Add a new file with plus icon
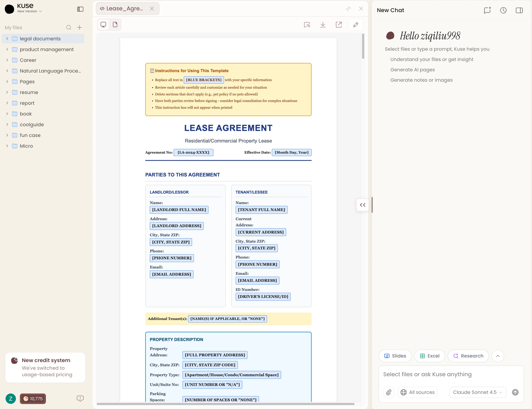This screenshot has height=409, width=532. pos(79,27)
